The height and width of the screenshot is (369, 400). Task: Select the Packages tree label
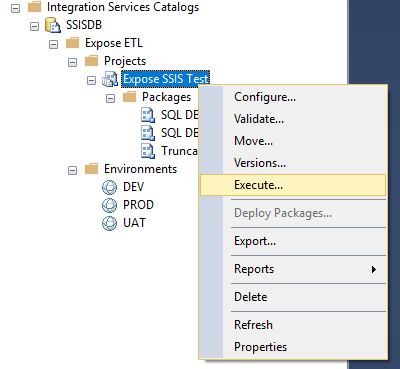166,97
